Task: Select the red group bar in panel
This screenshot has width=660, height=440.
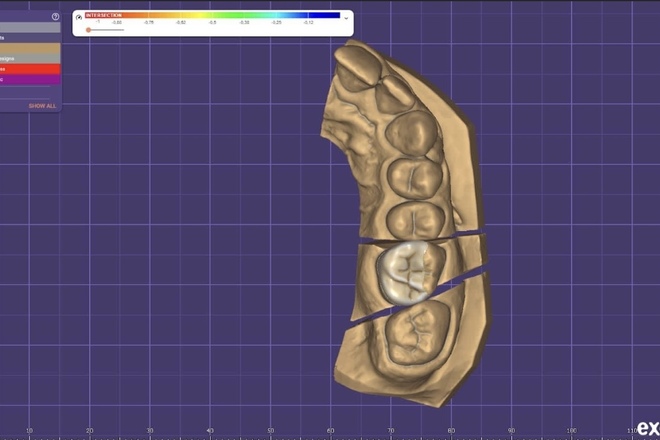Action: 30,69
